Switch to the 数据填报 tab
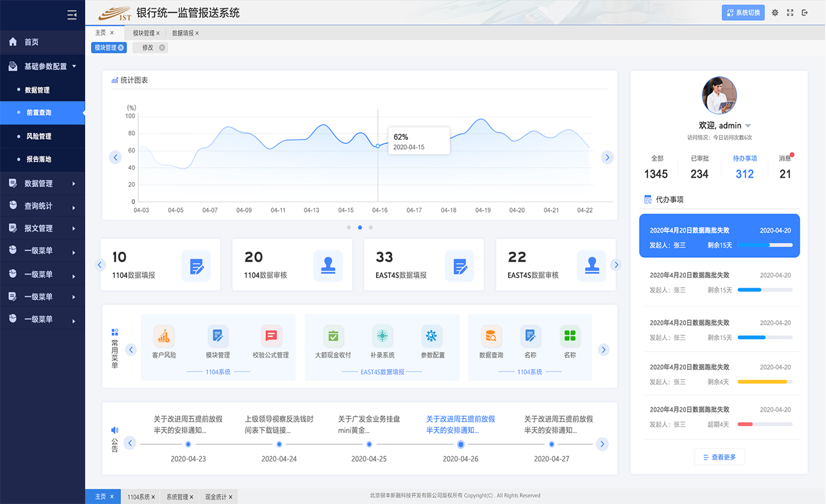826x504 pixels. point(182,33)
